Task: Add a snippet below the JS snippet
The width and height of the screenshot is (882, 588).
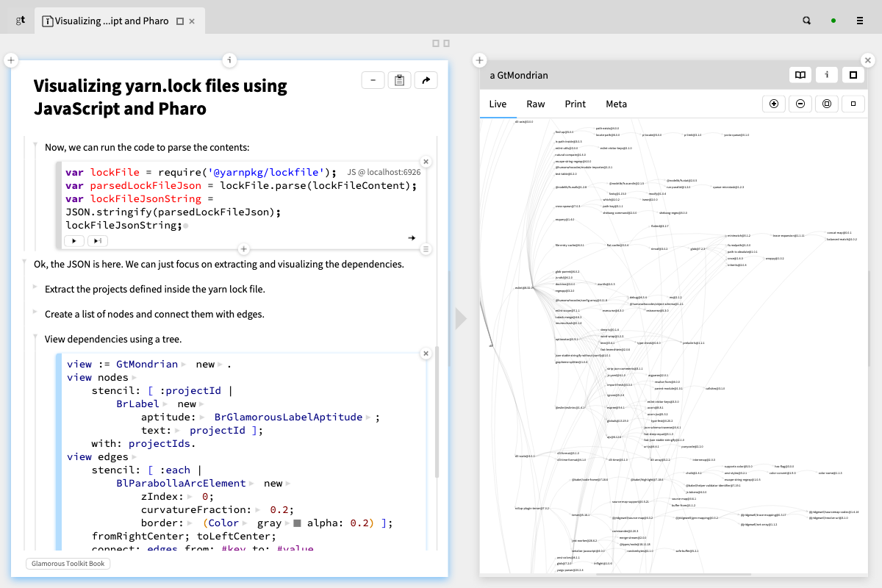Action: [x=244, y=250]
